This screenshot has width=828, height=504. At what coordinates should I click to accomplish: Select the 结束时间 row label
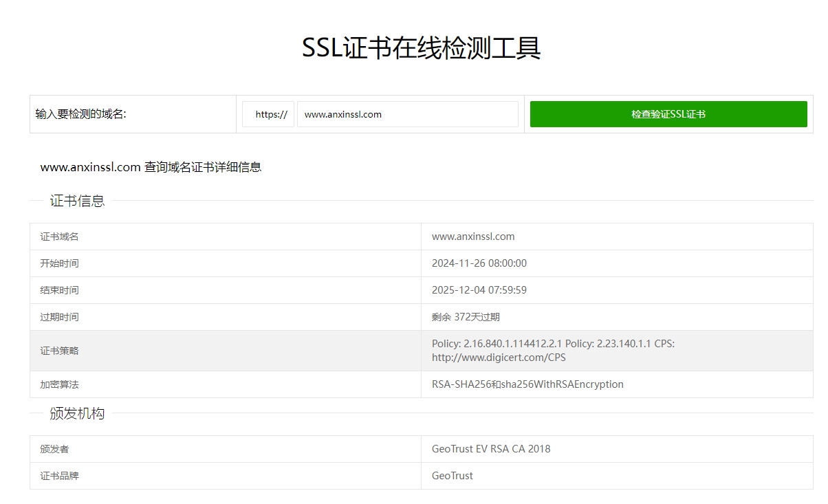click(59, 290)
